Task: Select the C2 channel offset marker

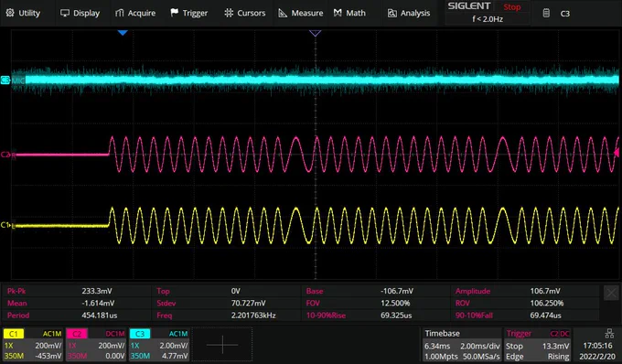Action: [7, 155]
